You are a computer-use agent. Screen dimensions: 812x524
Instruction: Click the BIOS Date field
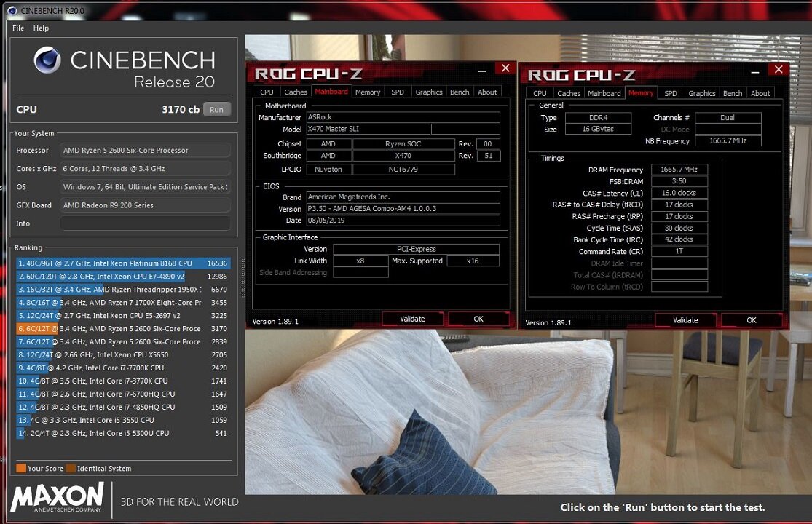click(x=403, y=221)
